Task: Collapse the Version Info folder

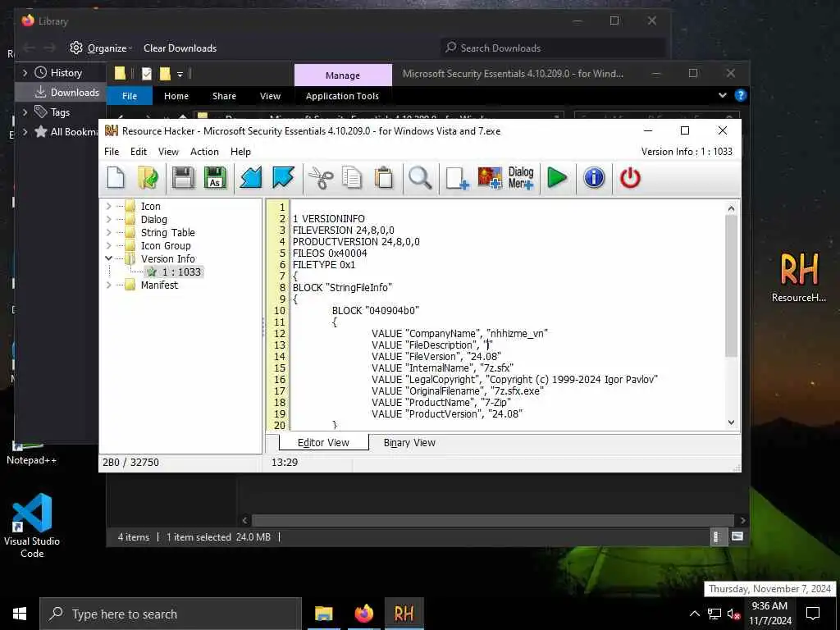Action: coord(109,258)
